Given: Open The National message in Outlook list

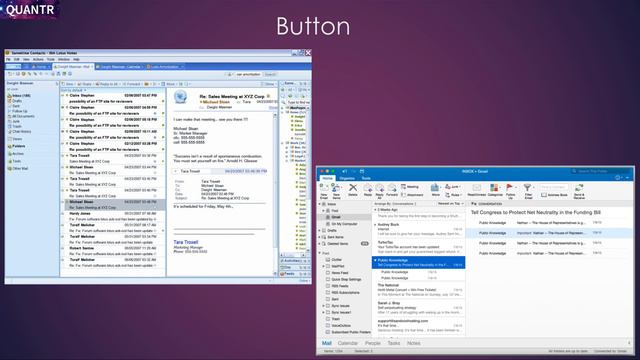Looking at the screenshot, I should point(418,290).
